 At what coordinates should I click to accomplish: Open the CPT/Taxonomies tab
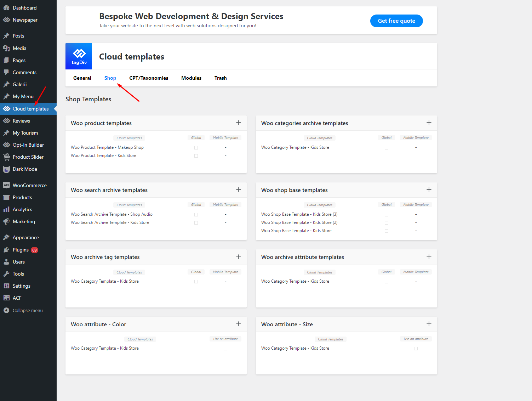point(149,78)
